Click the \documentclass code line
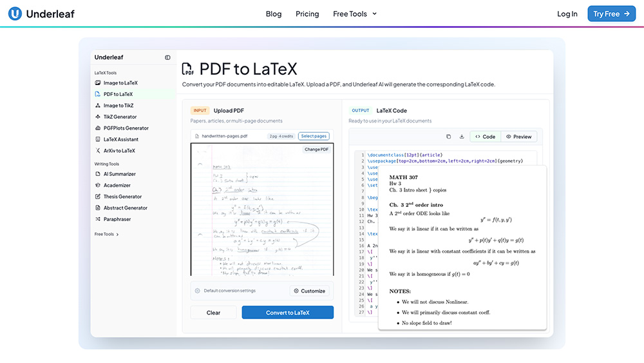The width and height of the screenshot is (644, 363). pos(405,155)
